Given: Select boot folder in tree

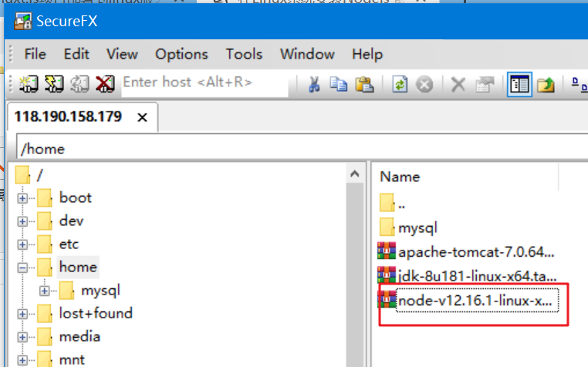Looking at the screenshot, I should click(x=76, y=197).
